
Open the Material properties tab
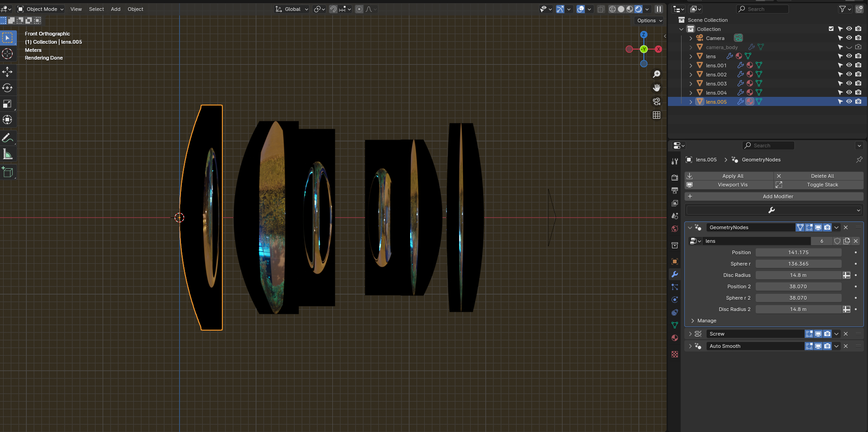click(x=675, y=338)
